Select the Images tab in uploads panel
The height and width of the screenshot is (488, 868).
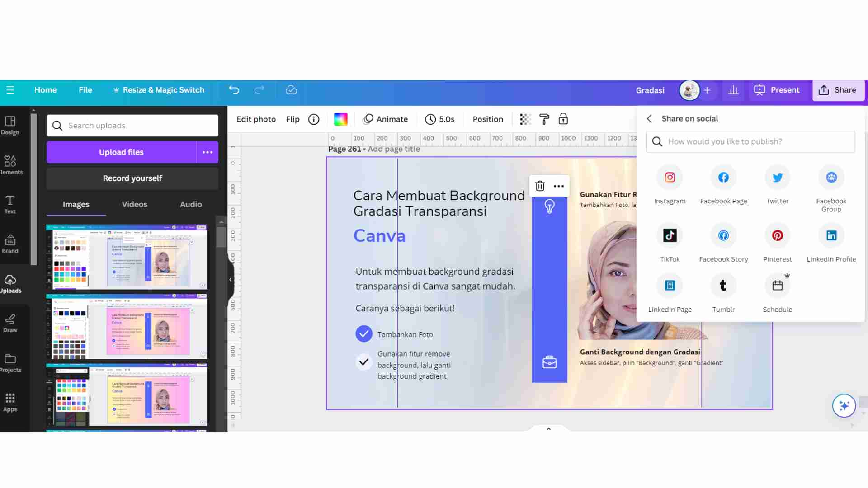pyautogui.click(x=75, y=204)
